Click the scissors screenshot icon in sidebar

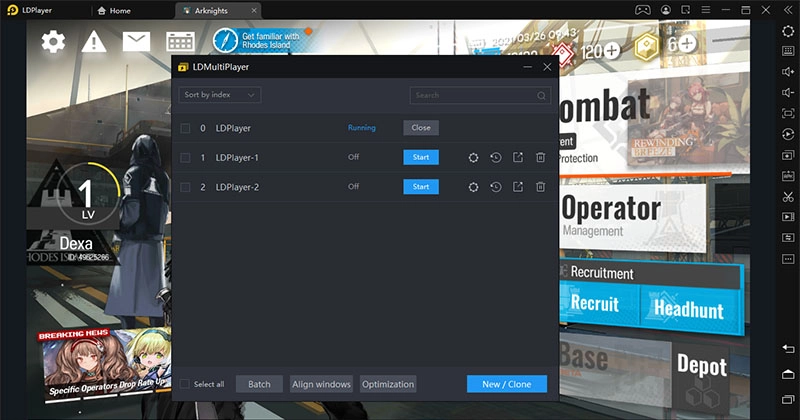tap(788, 196)
